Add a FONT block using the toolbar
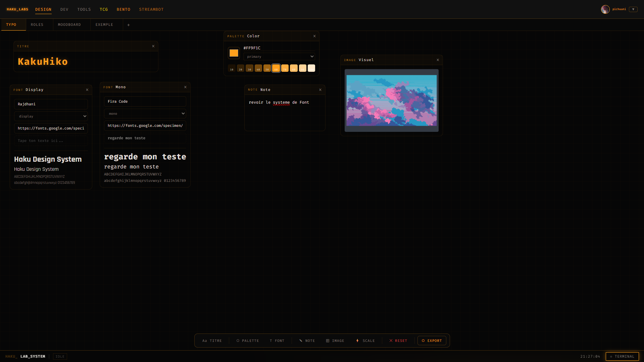The height and width of the screenshot is (362, 644). [277, 341]
